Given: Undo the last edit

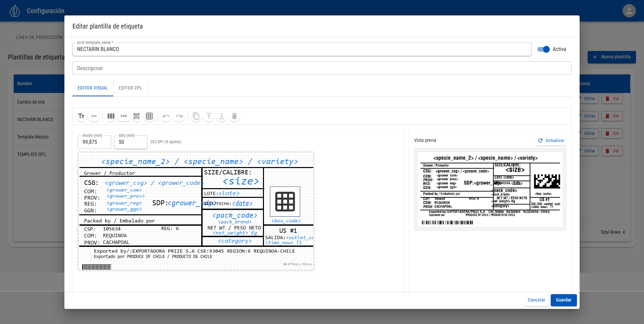Looking at the screenshot, I should pyautogui.click(x=166, y=116).
